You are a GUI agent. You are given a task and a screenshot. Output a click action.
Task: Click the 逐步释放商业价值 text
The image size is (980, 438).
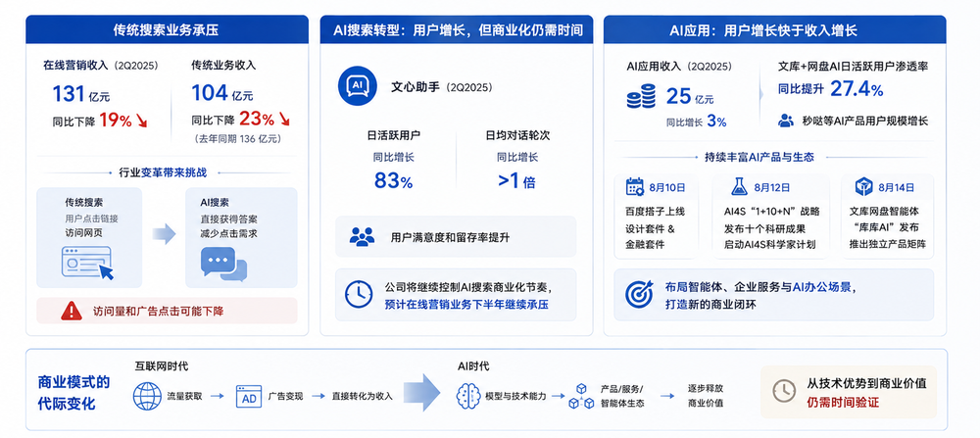click(x=705, y=396)
